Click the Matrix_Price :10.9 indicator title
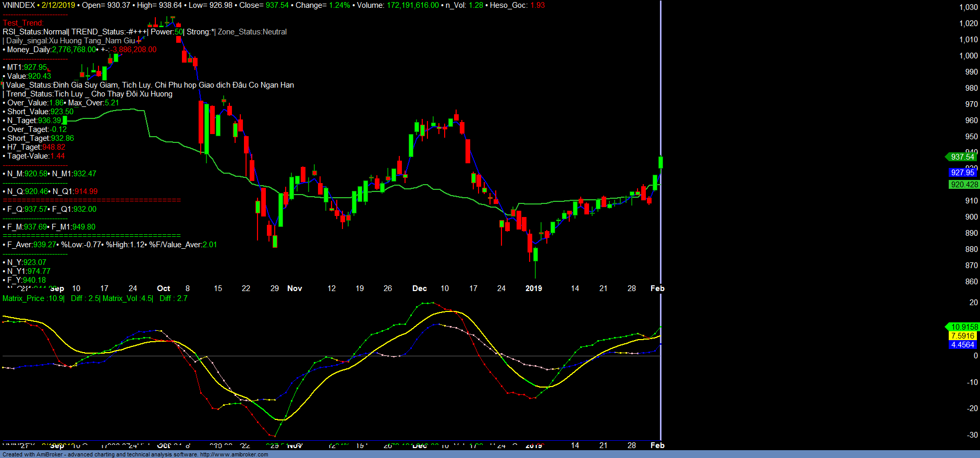Screen dimensions: 980x458 click(33, 298)
